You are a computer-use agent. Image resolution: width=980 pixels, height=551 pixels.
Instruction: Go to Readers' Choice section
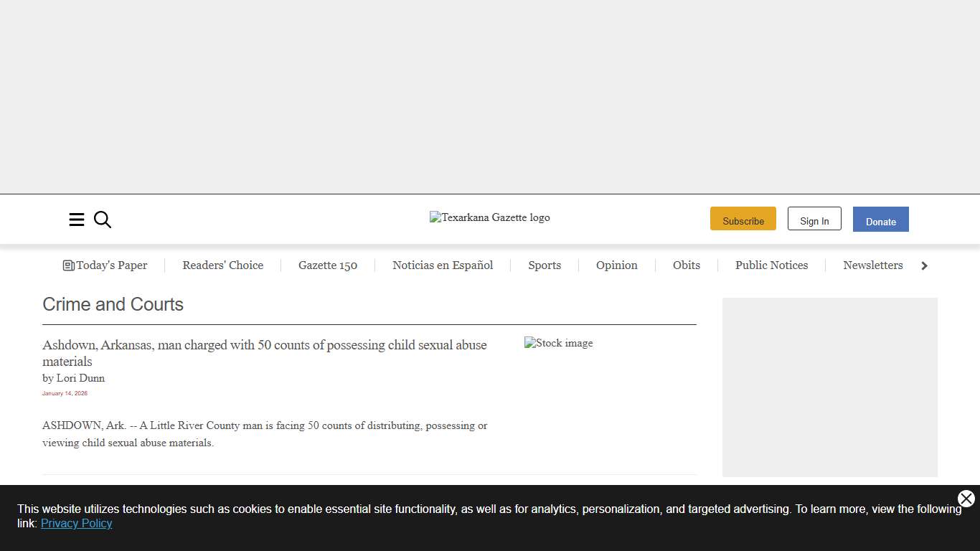click(222, 265)
